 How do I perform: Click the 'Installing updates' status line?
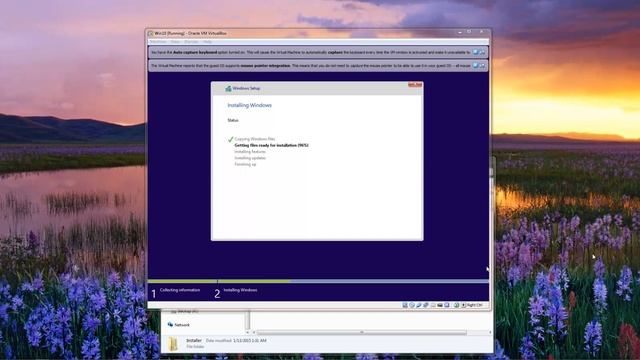(x=250, y=158)
